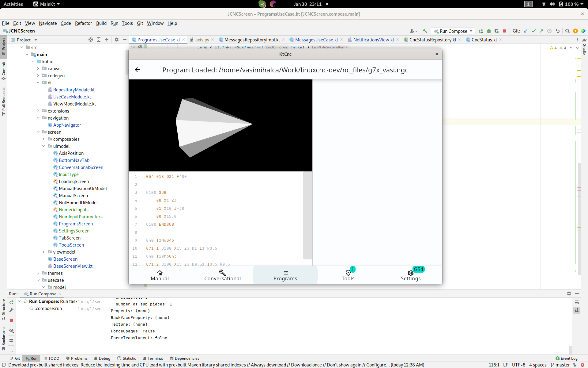588x368 pixels.
Task: Open the Dependencies tool window
Action: (184, 358)
